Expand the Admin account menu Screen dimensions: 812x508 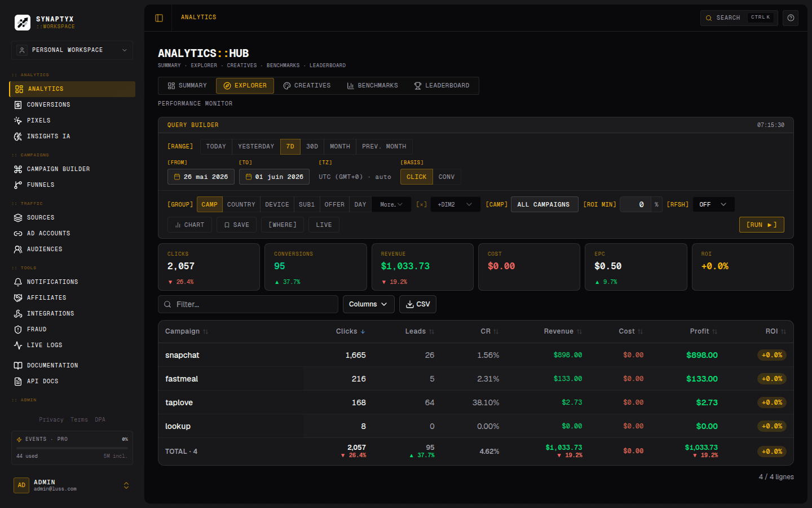click(72, 485)
